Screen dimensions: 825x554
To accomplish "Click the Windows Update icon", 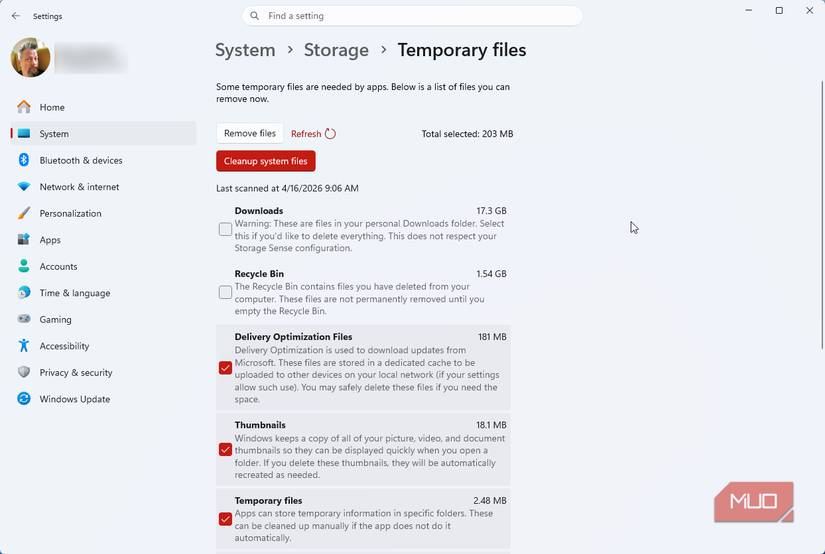I will pos(24,399).
